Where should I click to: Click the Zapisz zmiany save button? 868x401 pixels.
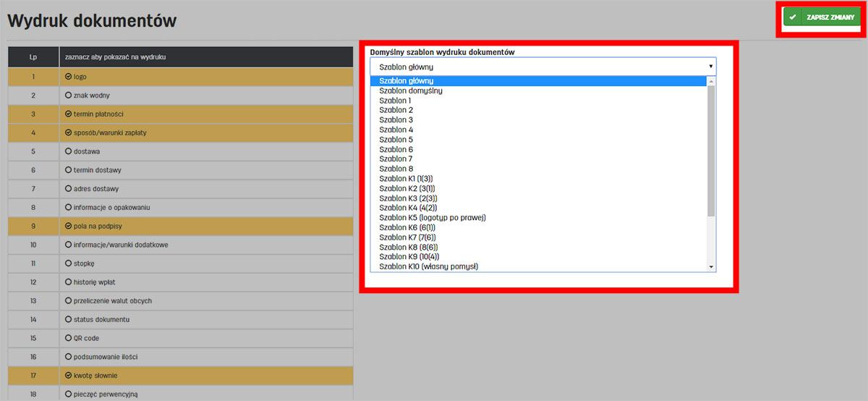(821, 17)
